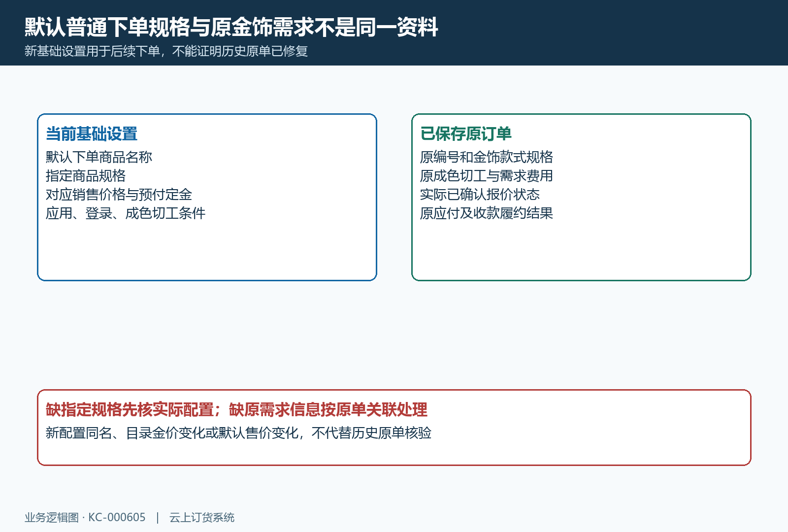Click the line 应用、登录、成色切工条件
788x532 pixels.
[126, 213]
